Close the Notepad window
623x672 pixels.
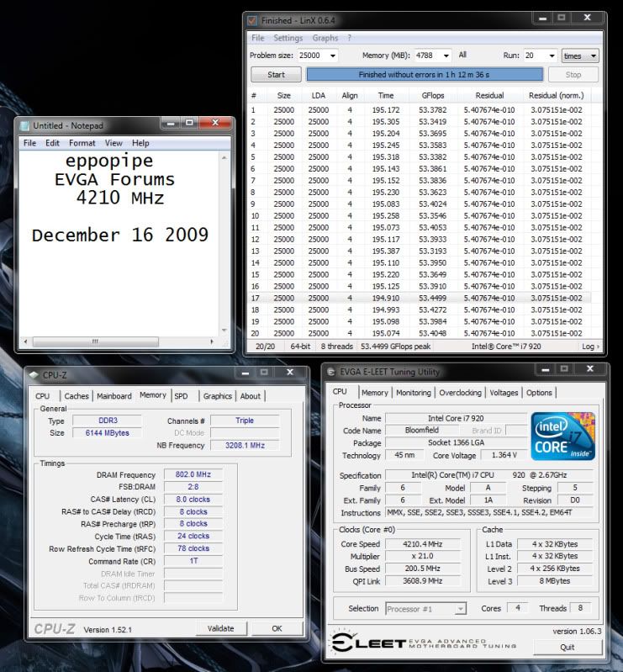(218, 124)
